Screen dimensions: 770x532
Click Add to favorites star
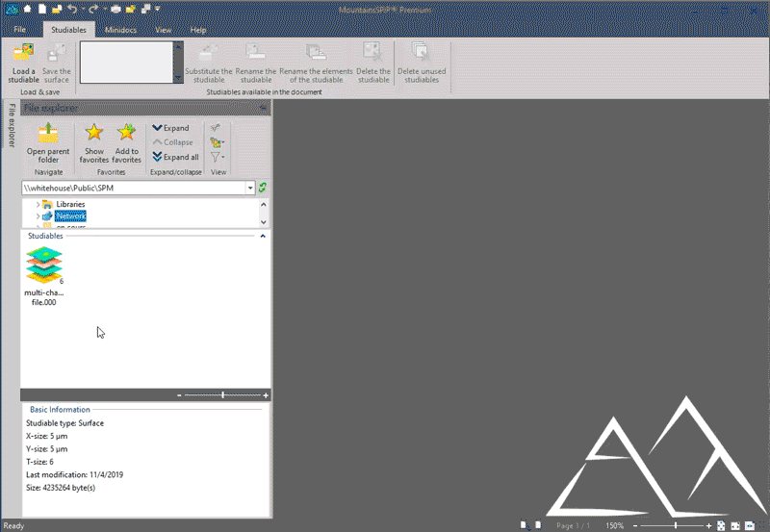point(127,142)
